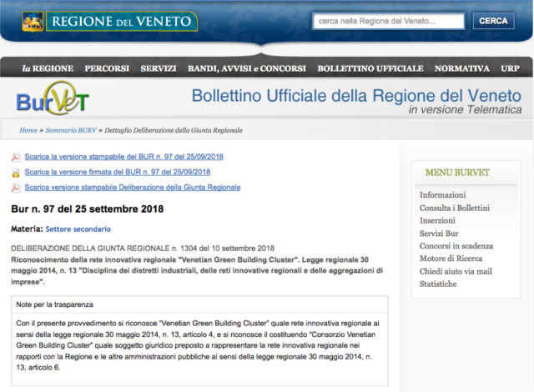Image resolution: width=534 pixels, height=392 pixels.
Task: Go to Sommario BURV breadcrumb
Action: tap(71, 130)
